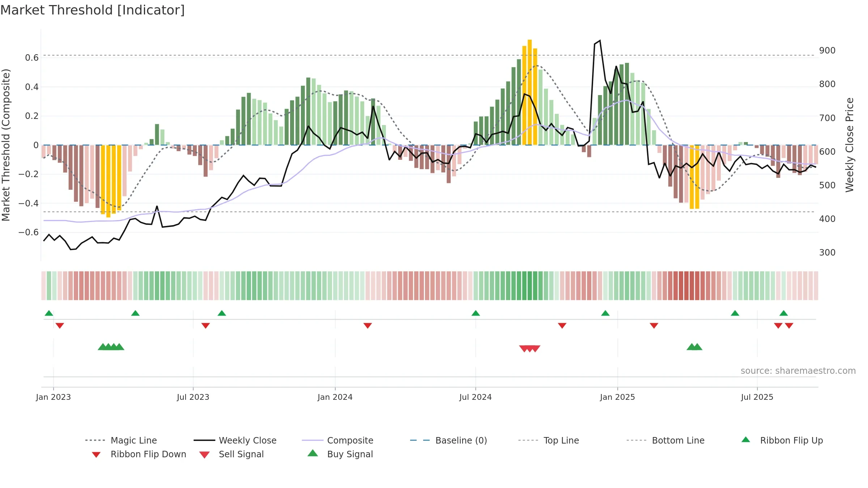Click the 400 tick on right axis
The image size is (868, 488).
pos(827,219)
